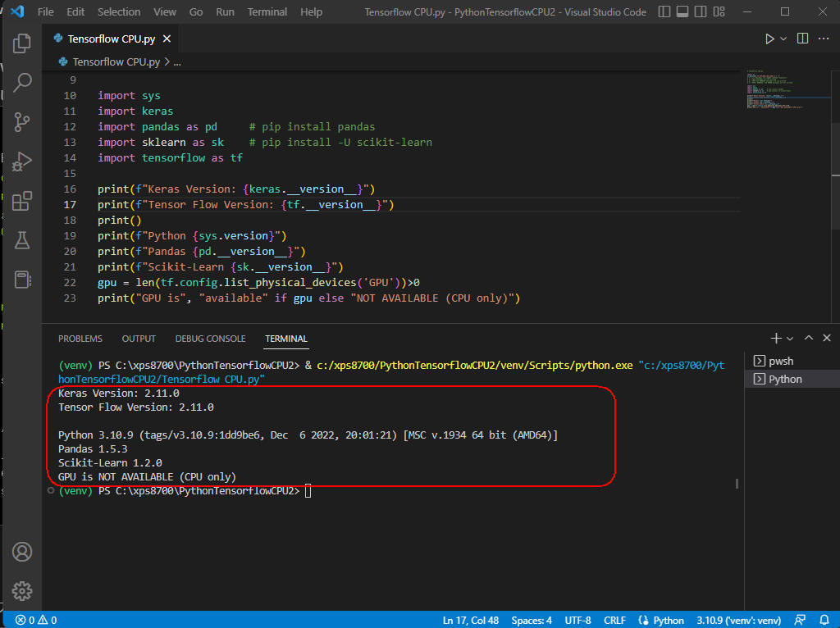This screenshot has height=628, width=840.
Task: Switch to the DEBUG CONSOLE tab
Action: click(x=211, y=339)
